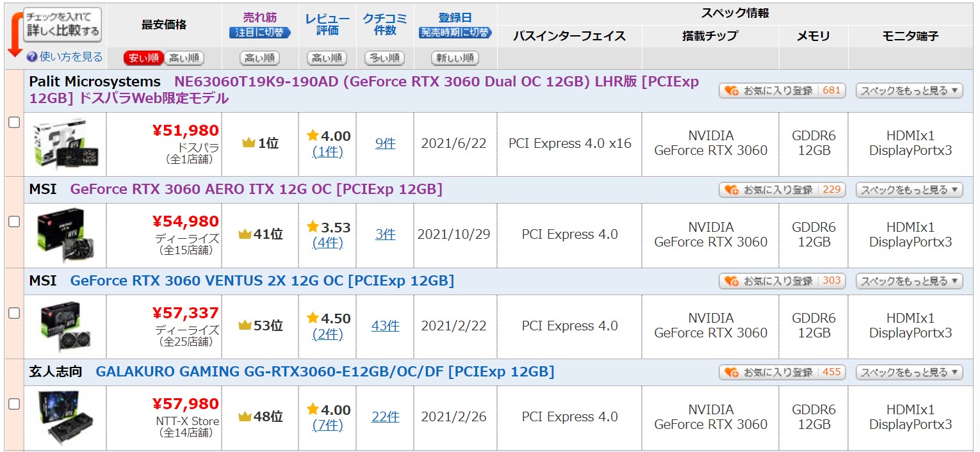Enable the GALAKURO GAMING compare checkbox
The height and width of the screenshot is (452, 980).
pos(14,404)
